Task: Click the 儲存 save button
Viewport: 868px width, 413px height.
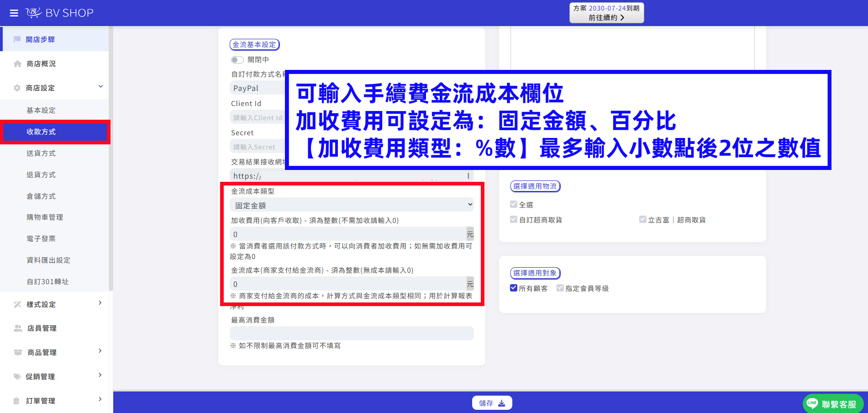Action: (492, 403)
